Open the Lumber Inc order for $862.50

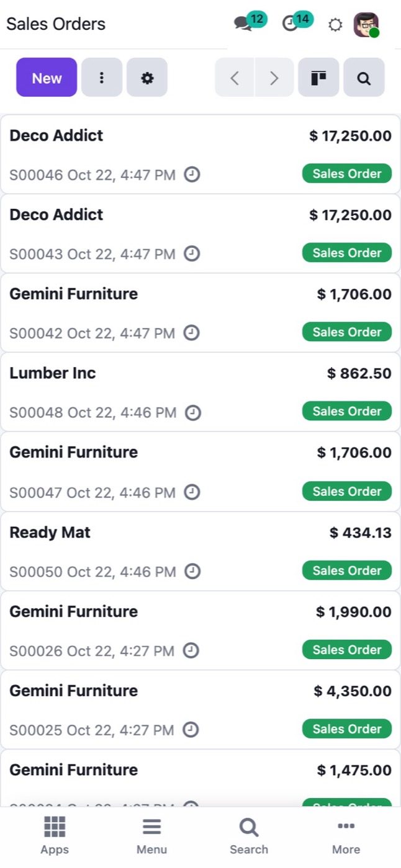[200, 392]
